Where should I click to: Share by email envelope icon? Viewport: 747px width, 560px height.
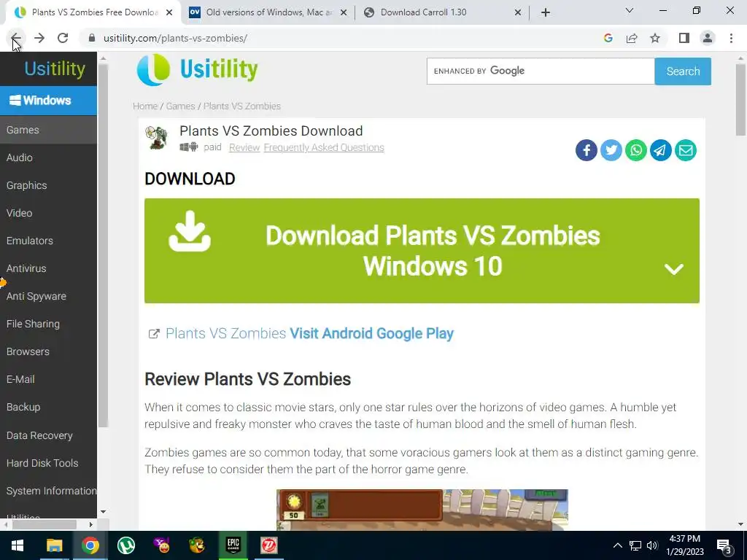tap(685, 150)
